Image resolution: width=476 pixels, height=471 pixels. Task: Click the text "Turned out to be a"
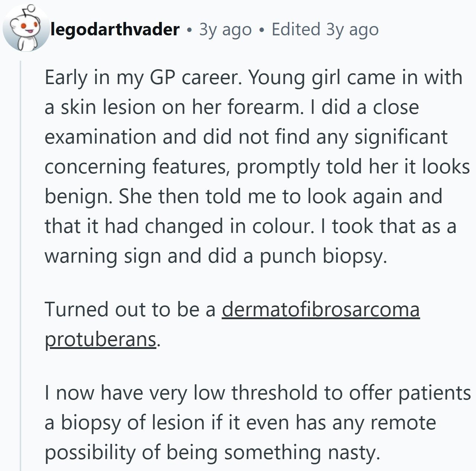point(130,309)
